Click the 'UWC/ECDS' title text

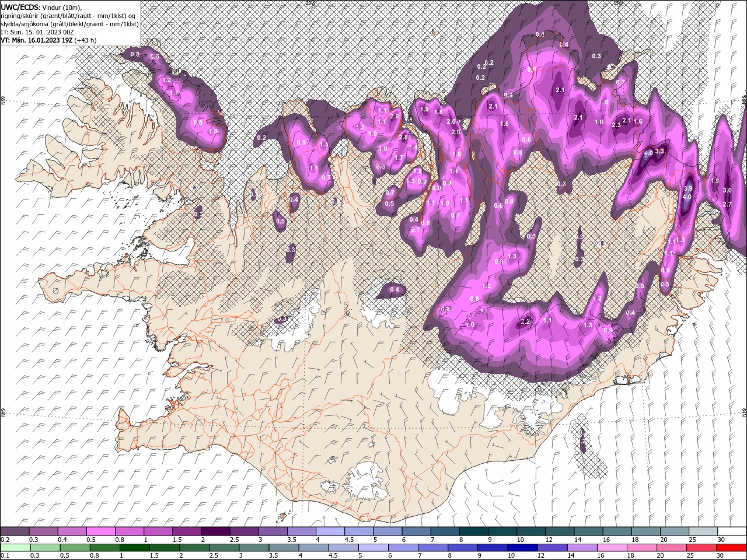(x=19, y=7)
